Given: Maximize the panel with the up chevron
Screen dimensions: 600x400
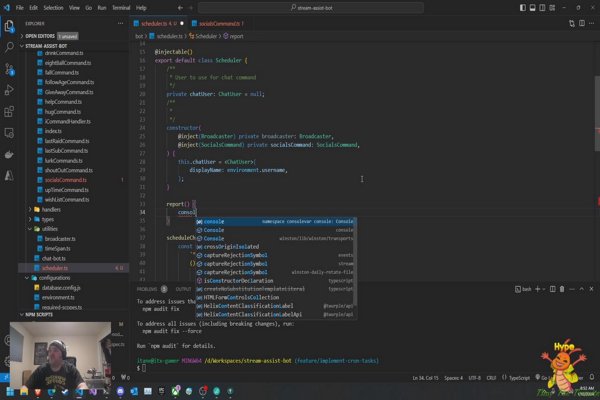Looking at the screenshot, I should [582, 289].
